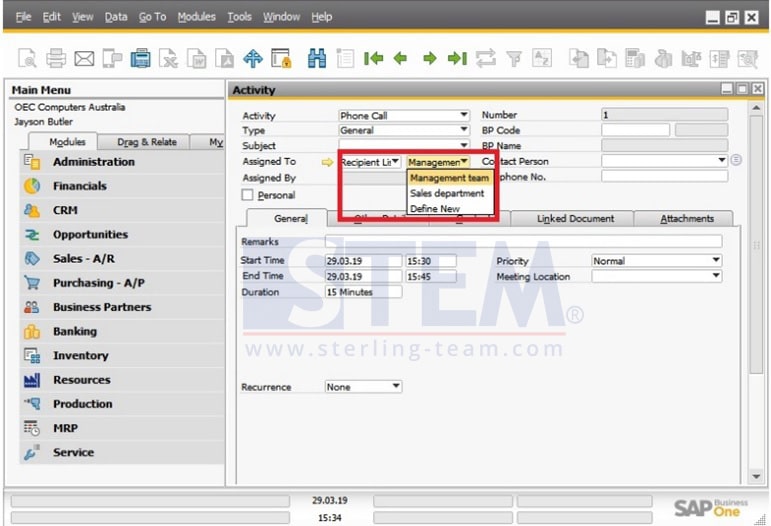
Task: Open the Go To menu
Action: (x=152, y=17)
